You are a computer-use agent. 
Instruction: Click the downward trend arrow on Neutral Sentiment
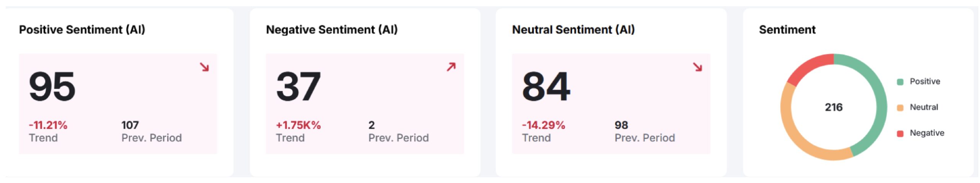[697, 67]
